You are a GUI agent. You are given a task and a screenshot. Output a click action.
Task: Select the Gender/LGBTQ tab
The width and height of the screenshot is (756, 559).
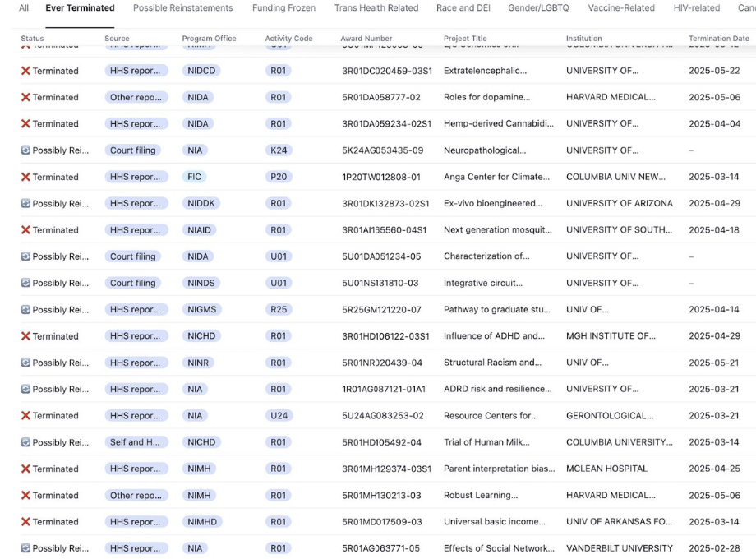538,7
